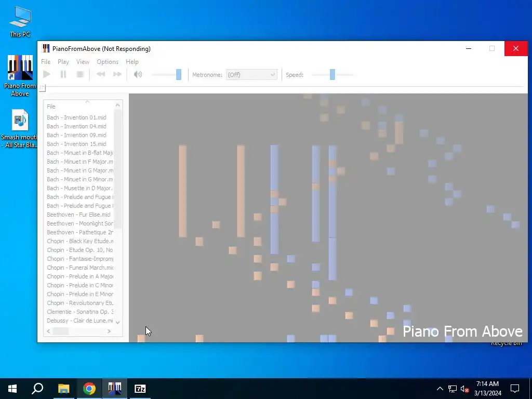Mute audio with the speaker icon

[x=138, y=74]
